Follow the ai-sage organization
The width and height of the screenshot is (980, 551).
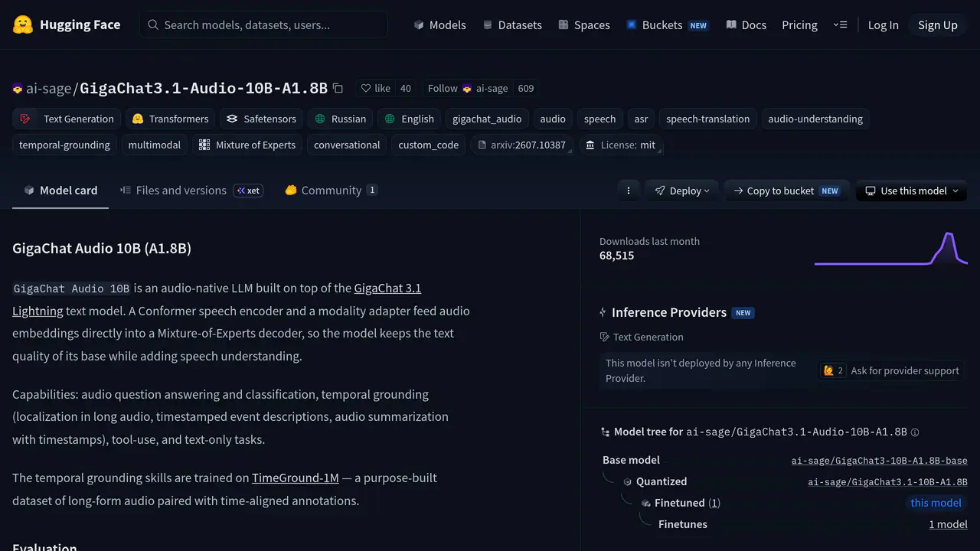[x=468, y=88]
